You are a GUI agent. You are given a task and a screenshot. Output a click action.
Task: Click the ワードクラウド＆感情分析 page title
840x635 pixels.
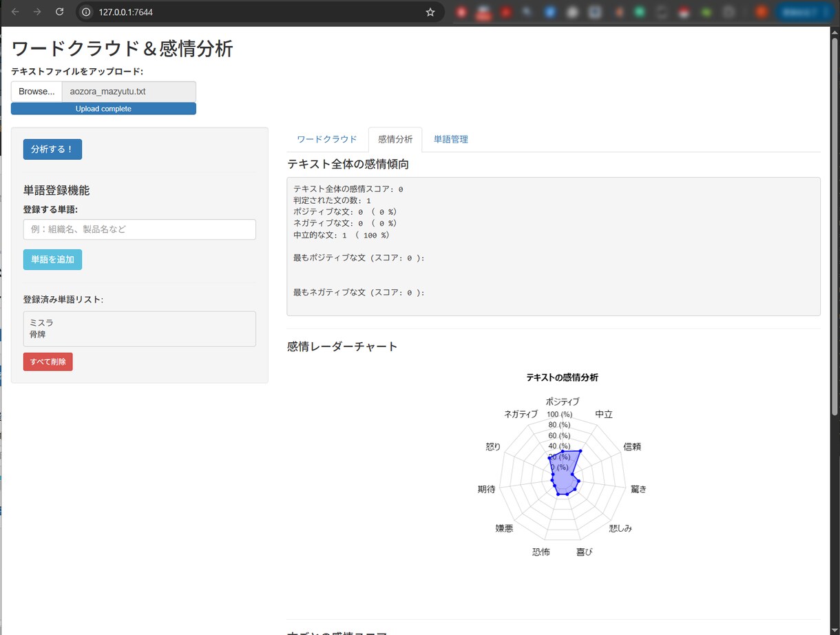point(123,49)
